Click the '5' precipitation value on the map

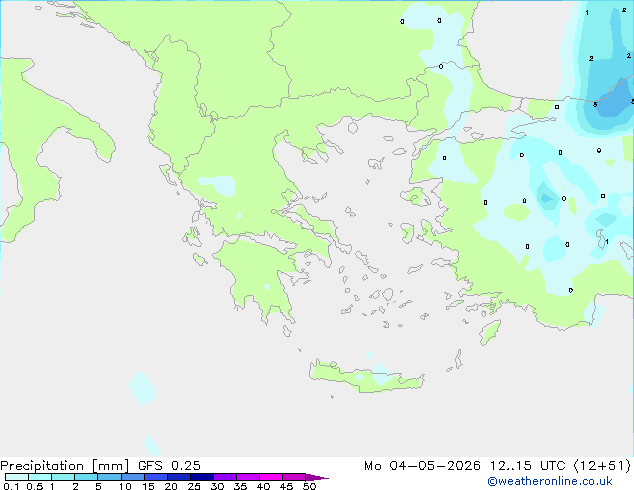tap(595, 105)
